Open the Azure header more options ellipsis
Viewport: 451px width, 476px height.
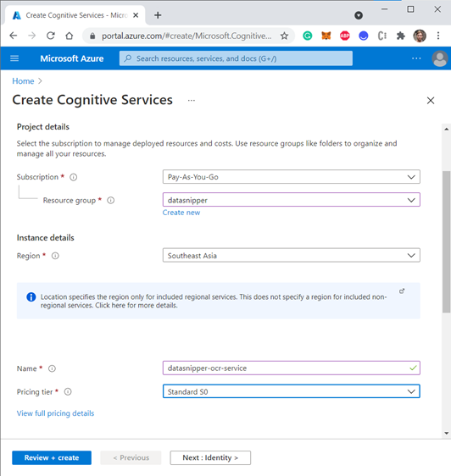point(416,58)
